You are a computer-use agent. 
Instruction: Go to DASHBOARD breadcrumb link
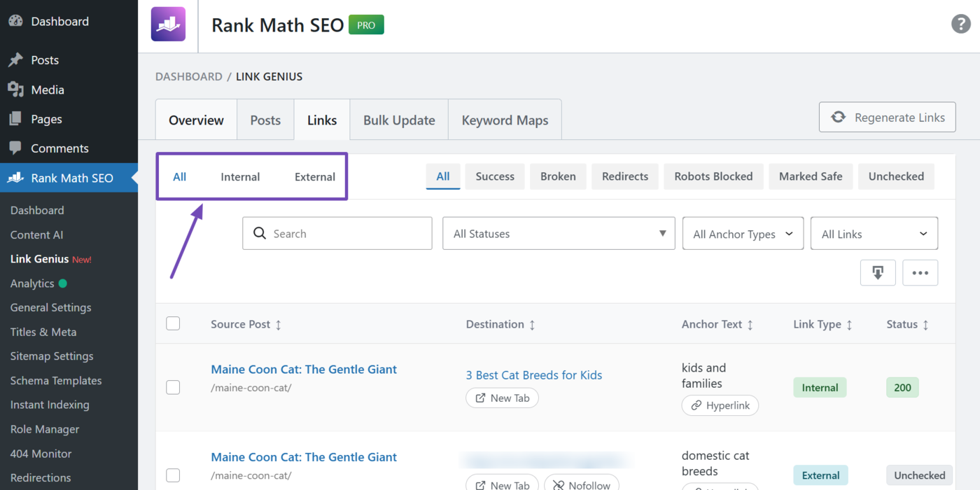point(189,77)
